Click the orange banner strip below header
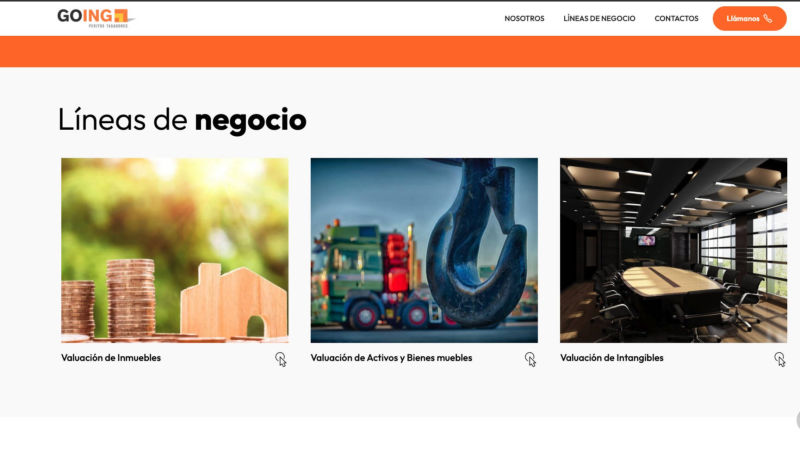The height and width of the screenshot is (450, 800). [x=400, y=52]
